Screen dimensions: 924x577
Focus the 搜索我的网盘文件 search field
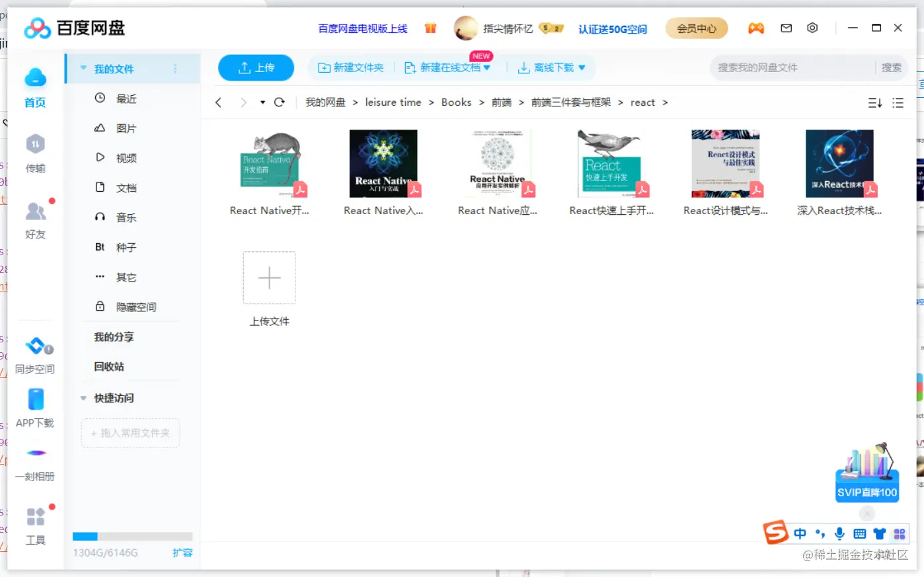click(793, 67)
